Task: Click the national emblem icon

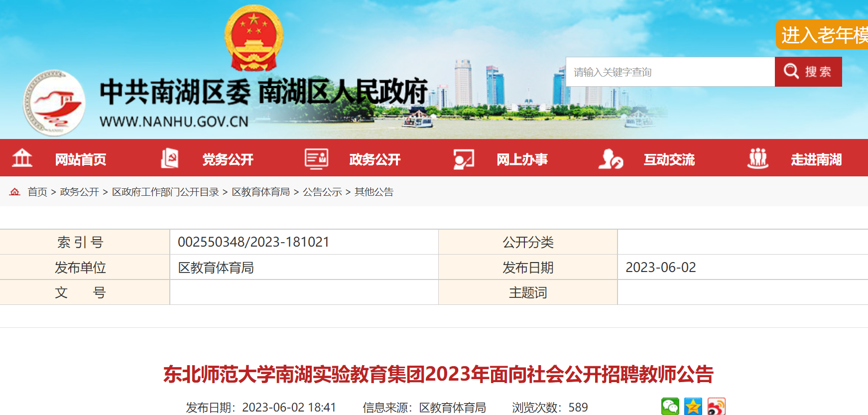Action: coord(254,38)
